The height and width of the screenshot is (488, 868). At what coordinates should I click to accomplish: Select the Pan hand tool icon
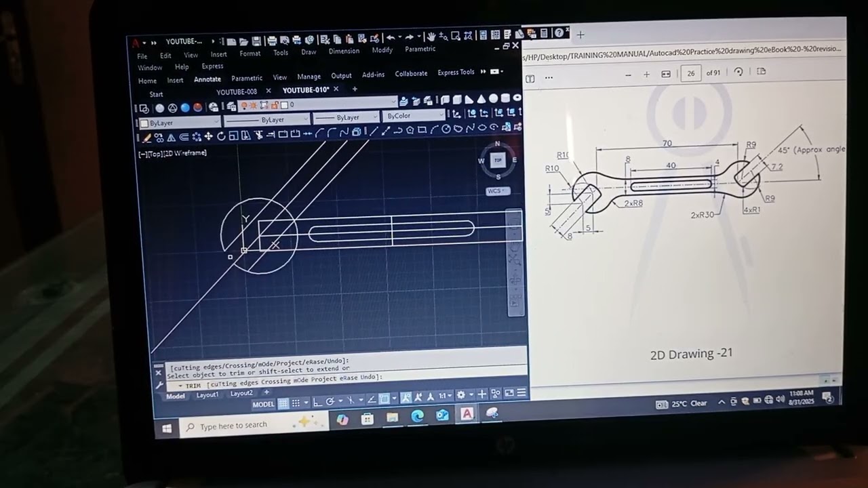(x=431, y=37)
